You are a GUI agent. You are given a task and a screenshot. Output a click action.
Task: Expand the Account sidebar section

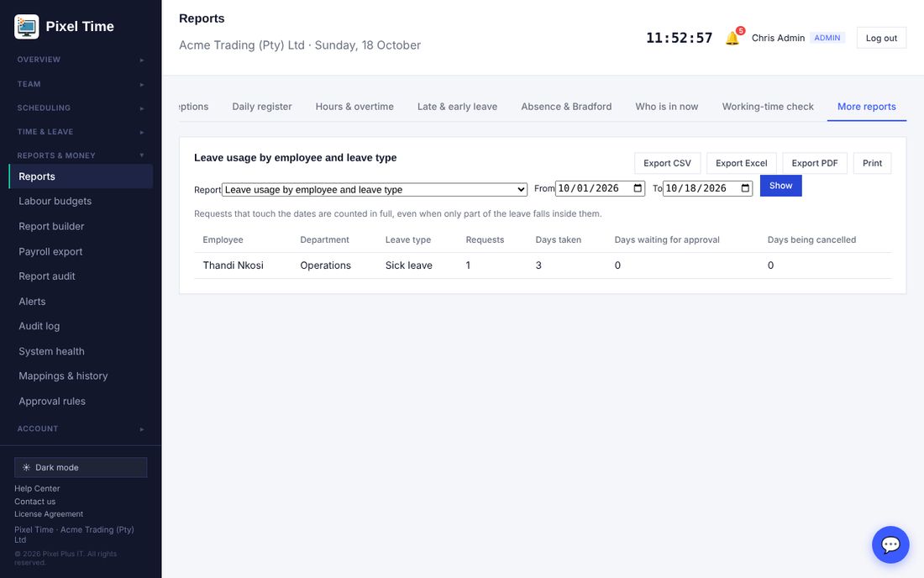tap(81, 429)
